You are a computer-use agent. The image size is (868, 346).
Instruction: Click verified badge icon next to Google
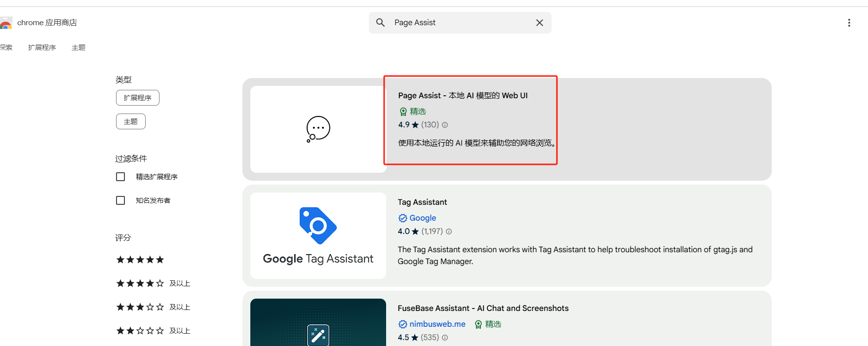coord(403,218)
